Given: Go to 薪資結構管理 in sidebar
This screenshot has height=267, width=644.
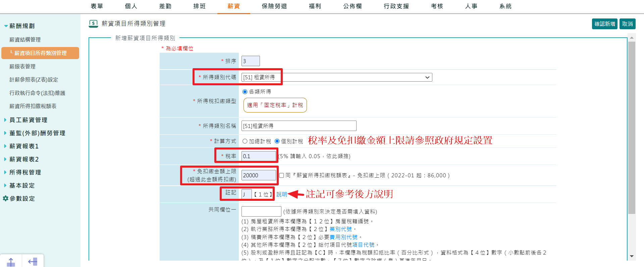Looking at the screenshot, I should [25, 40].
